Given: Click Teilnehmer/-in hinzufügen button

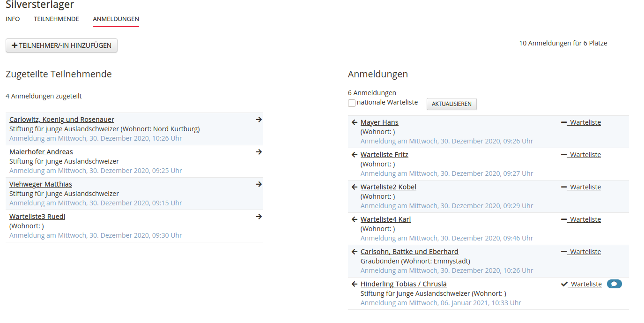Looking at the screenshot, I should pyautogui.click(x=61, y=45).
